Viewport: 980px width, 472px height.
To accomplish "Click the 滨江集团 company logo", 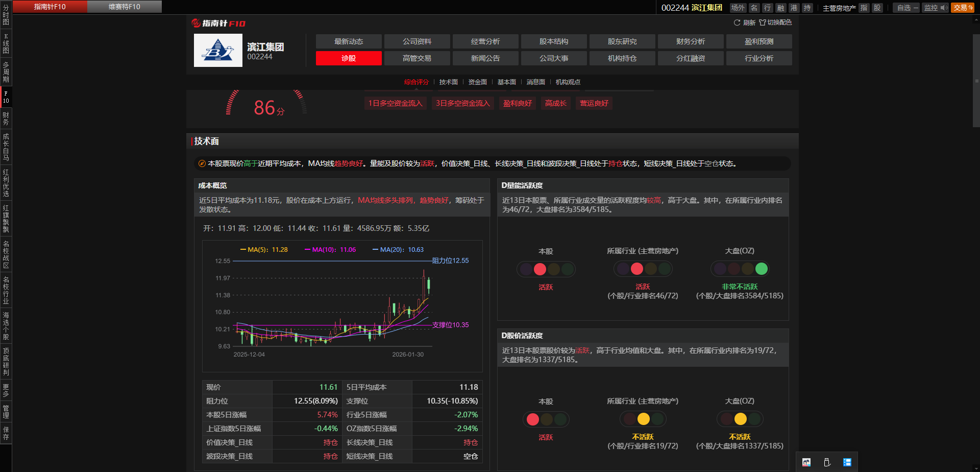I will click(x=218, y=50).
